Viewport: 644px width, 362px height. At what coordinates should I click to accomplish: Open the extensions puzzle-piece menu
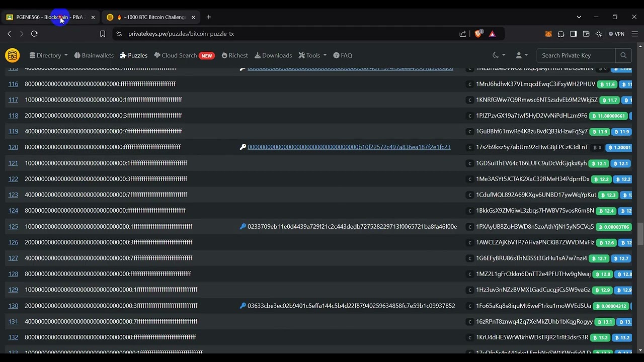(x=561, y=34)
